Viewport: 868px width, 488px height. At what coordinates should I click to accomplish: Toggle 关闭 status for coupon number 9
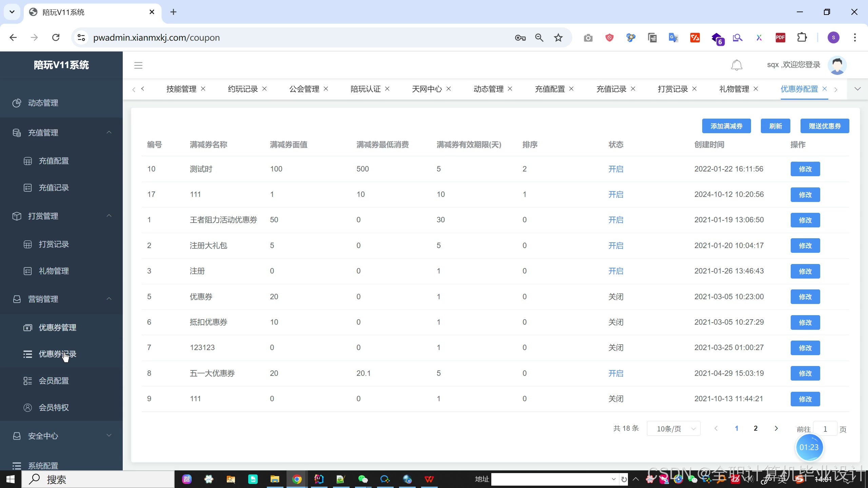[x=616, y=399]
